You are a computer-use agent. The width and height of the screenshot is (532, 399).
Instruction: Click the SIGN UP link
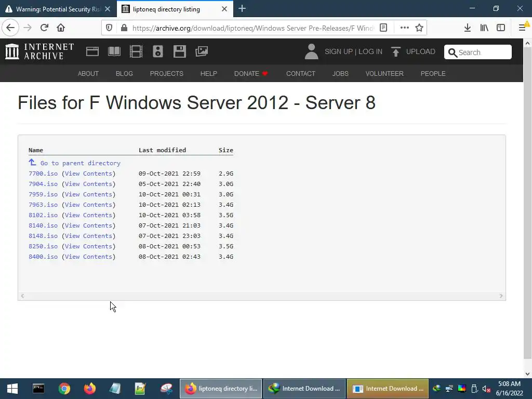click(x=339, y=51)
